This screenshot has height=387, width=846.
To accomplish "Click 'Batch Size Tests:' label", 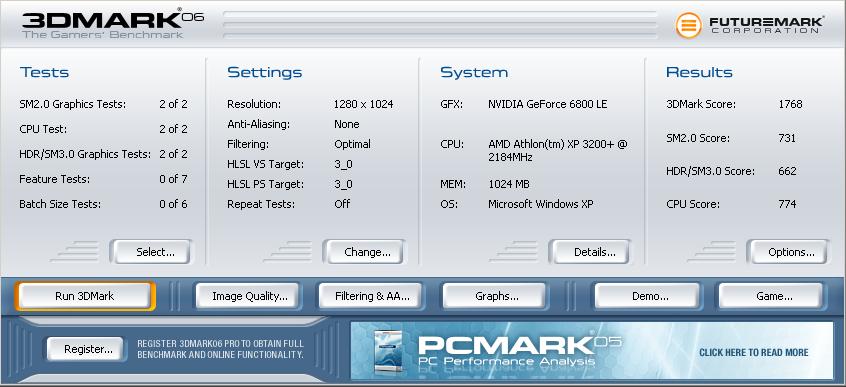I will pos(60,204).
